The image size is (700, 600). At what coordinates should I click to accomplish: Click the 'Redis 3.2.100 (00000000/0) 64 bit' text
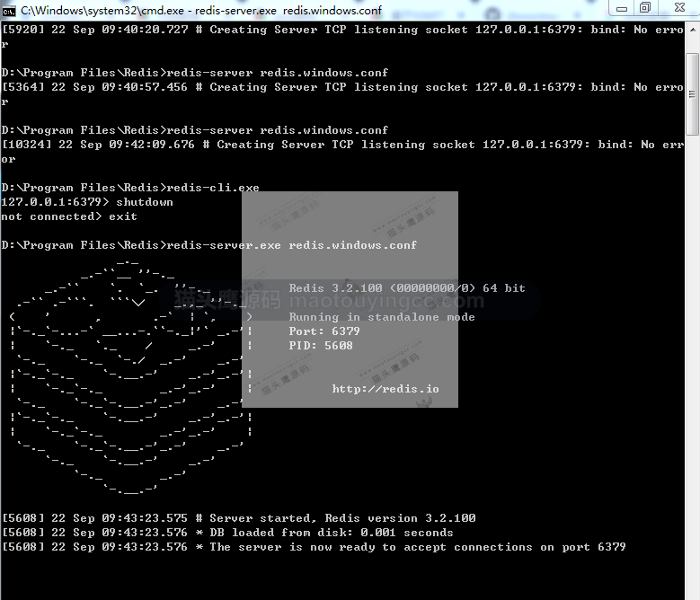(x=407, y=288)
